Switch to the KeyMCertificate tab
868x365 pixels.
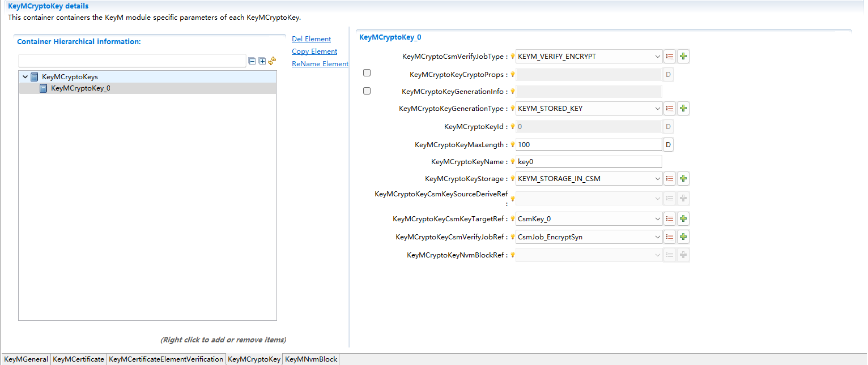pos(78,359)
